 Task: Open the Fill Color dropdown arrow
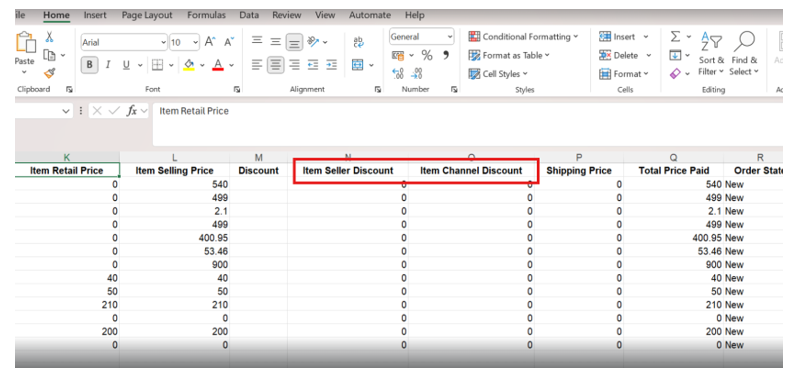point(202,65)
